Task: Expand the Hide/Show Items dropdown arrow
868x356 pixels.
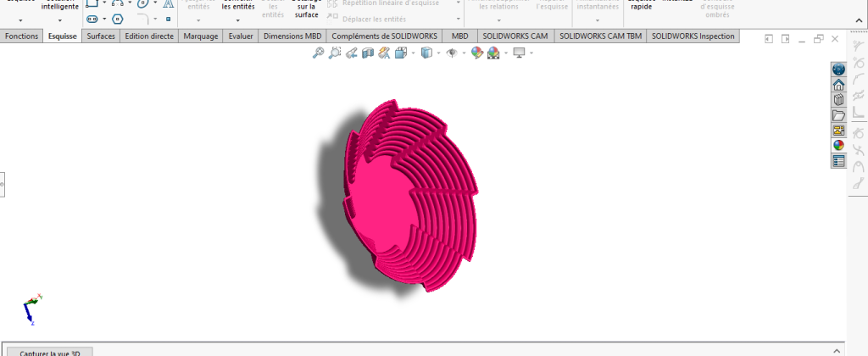Action: click(x=464, y=53)
